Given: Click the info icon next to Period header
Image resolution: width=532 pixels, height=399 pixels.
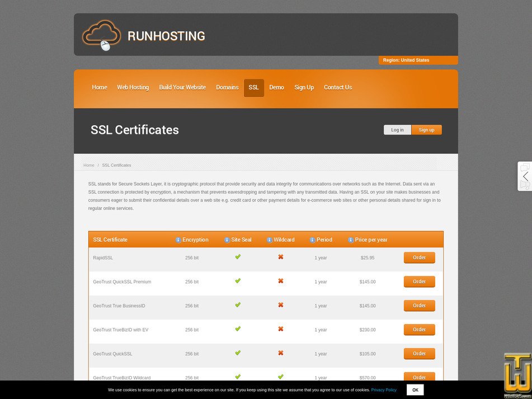Looking at the screenshot, I should [x=311, y=240].
